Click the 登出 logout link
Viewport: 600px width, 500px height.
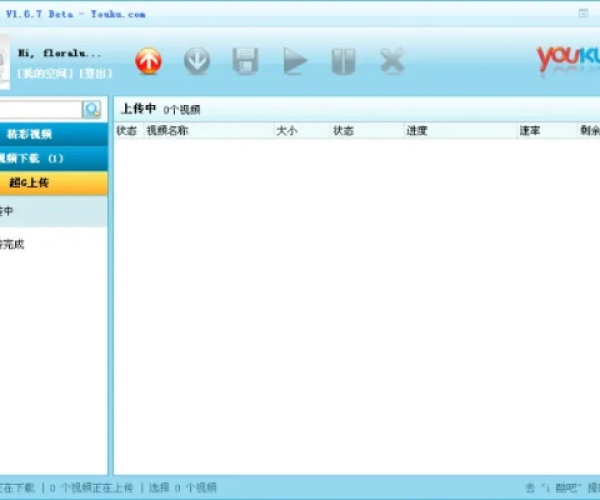(96, 73)
